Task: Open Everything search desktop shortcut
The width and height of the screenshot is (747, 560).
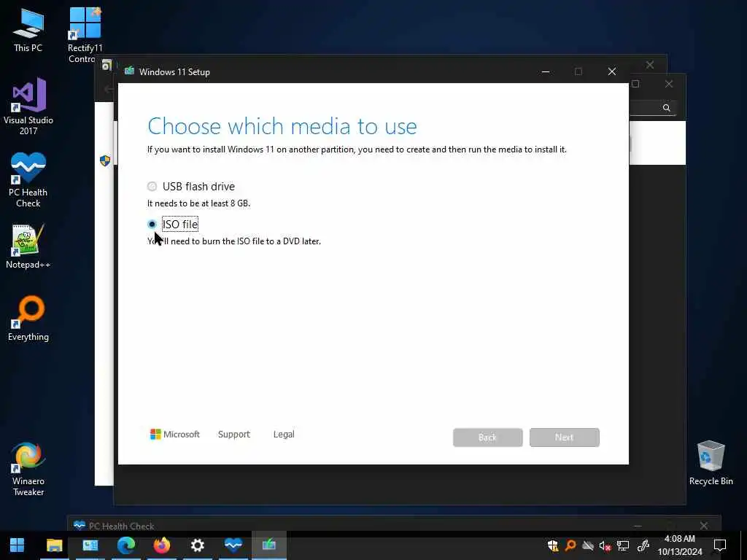Action: (28, 318)
